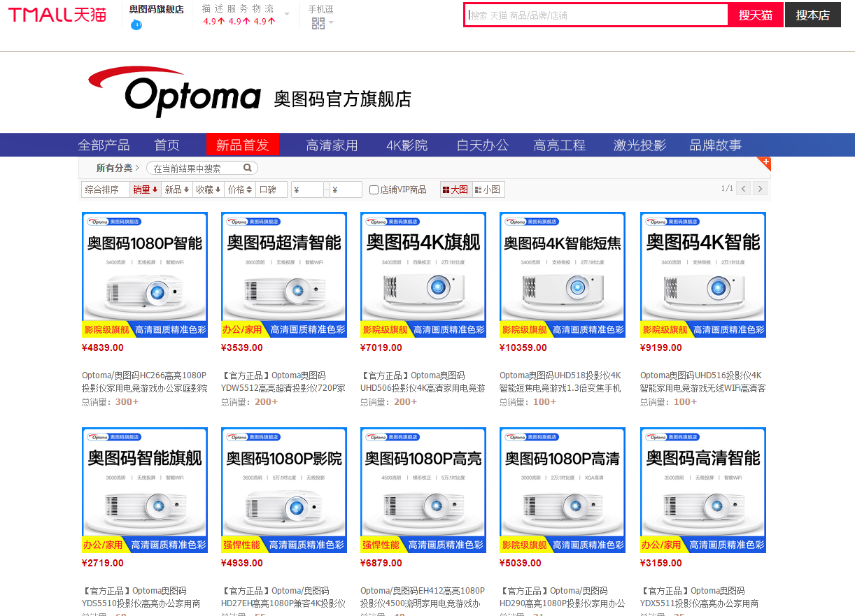The image size is (855, 616).
Task: Click the magnifier icon in 在当前结果中搜索
Action: 248,168
